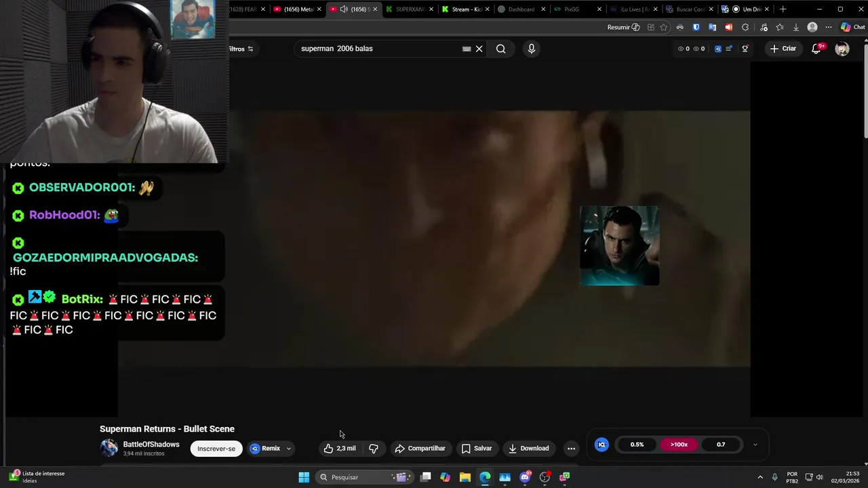868x488 pixels.
Task: Open Discord from taskbar
Action: click(525, 477)
